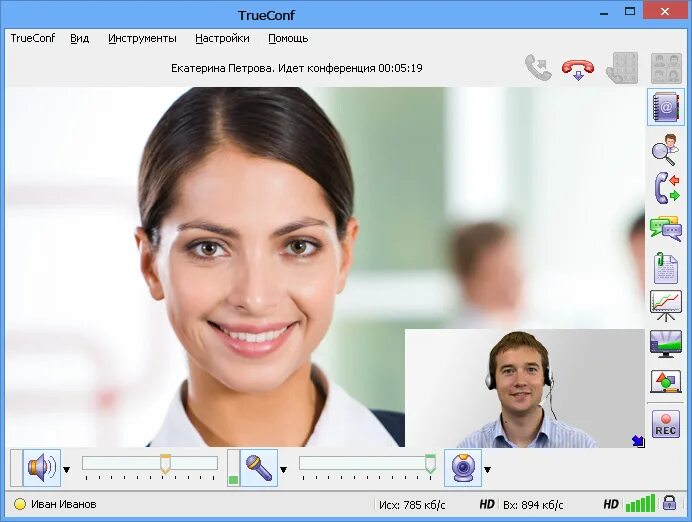Open the Инструменты menu
The height and width of the screenshot is (522, 692).
tap(142, 38)
